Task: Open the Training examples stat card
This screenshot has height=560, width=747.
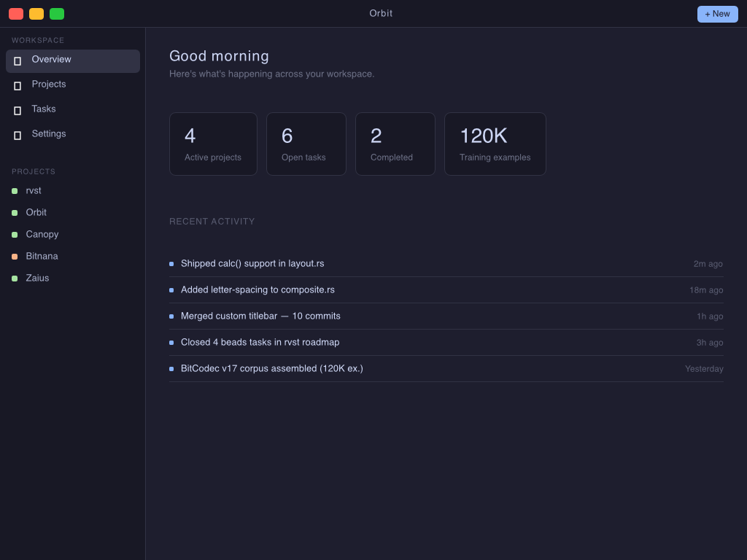Action: click(495, 144)
